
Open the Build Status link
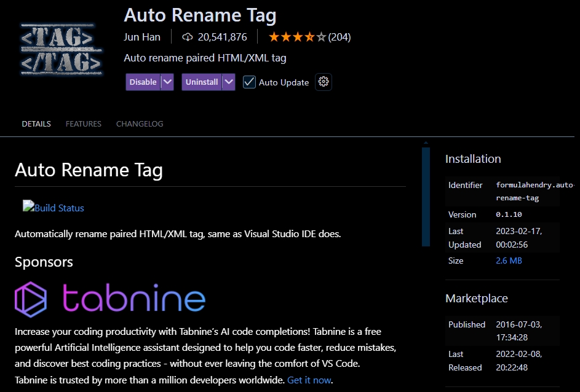point(59,208)
